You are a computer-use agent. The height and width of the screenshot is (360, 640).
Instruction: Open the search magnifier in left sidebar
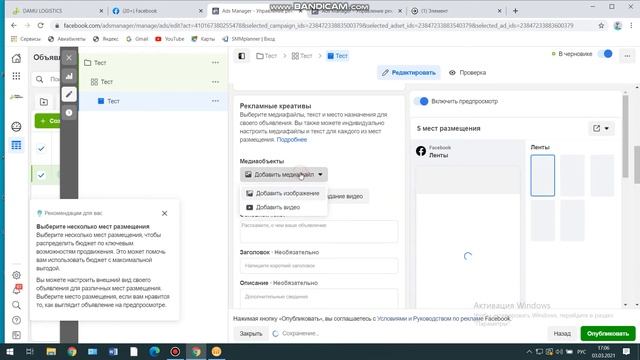pos(16,305)
